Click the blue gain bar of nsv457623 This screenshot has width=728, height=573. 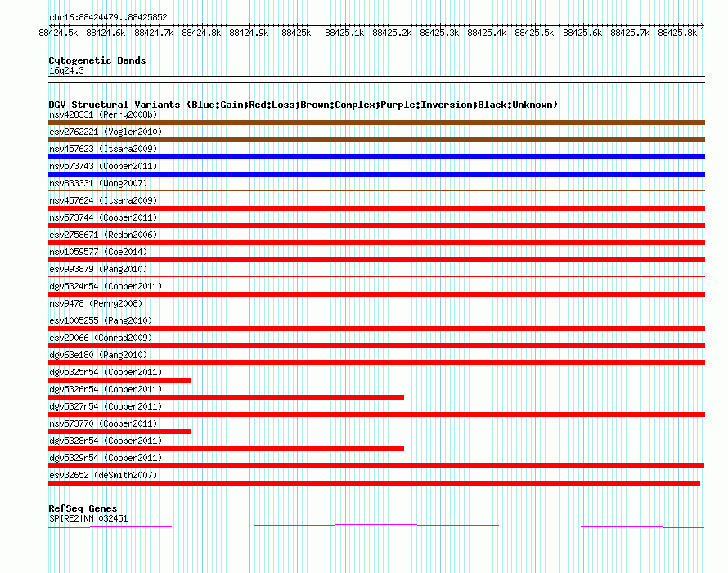376,157
